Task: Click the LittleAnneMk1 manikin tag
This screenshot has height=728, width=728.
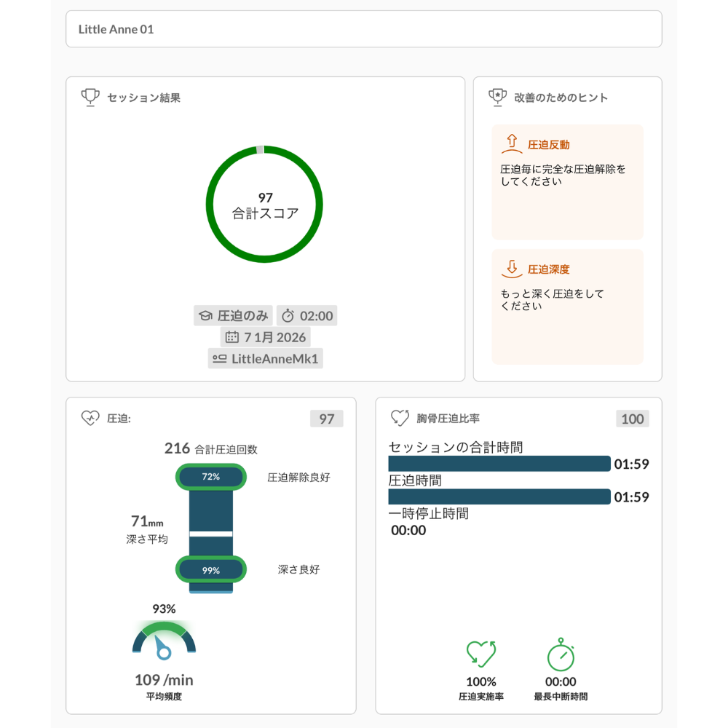Action: pos(265,358)
